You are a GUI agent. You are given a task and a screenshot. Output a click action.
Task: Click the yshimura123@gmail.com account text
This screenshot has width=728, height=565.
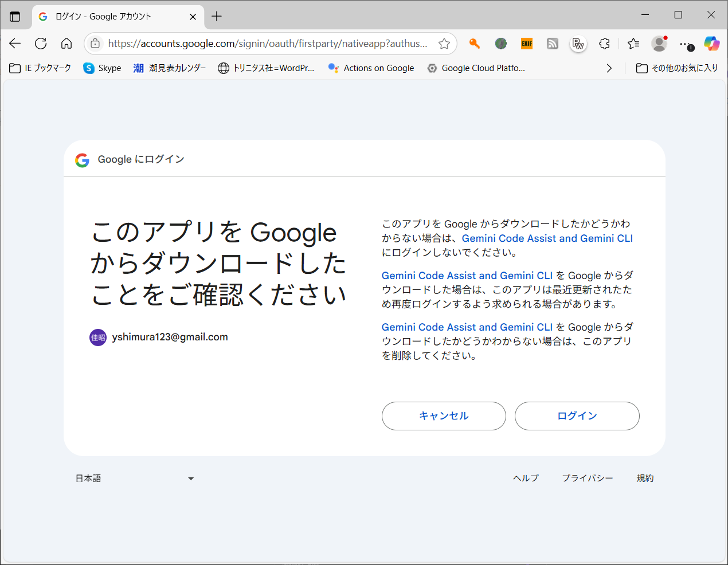point(170,337)
